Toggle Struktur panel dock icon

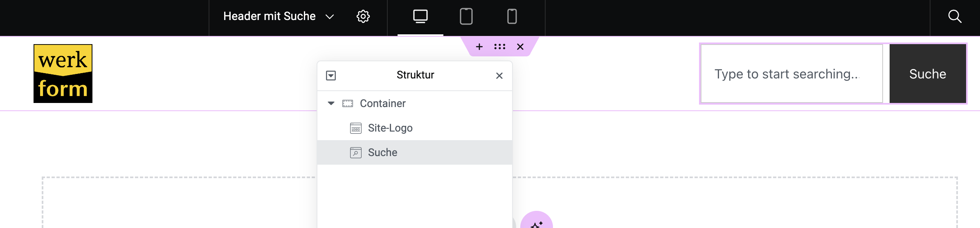point(331,76)
